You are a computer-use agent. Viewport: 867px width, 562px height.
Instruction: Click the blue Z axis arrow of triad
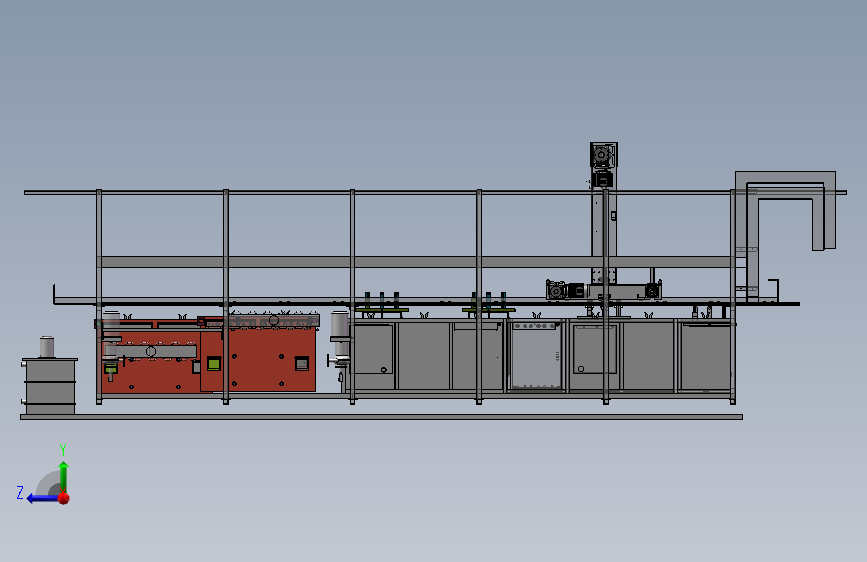click(x=42, y=498)
